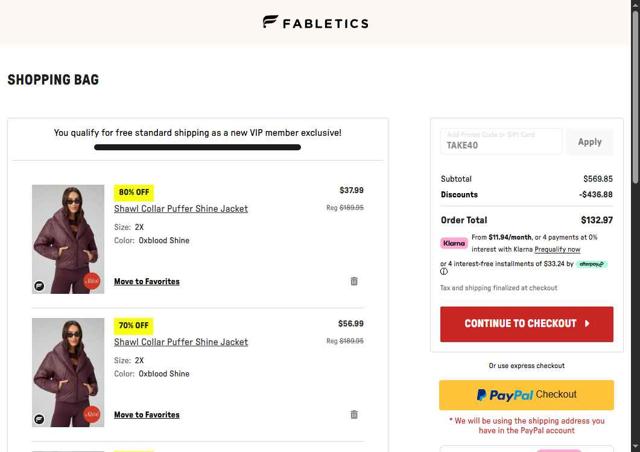Move the 70% off jacket to Favorites
Image resolution: width=640 pixels, height=452 pixels.
(x=147, y=415)
